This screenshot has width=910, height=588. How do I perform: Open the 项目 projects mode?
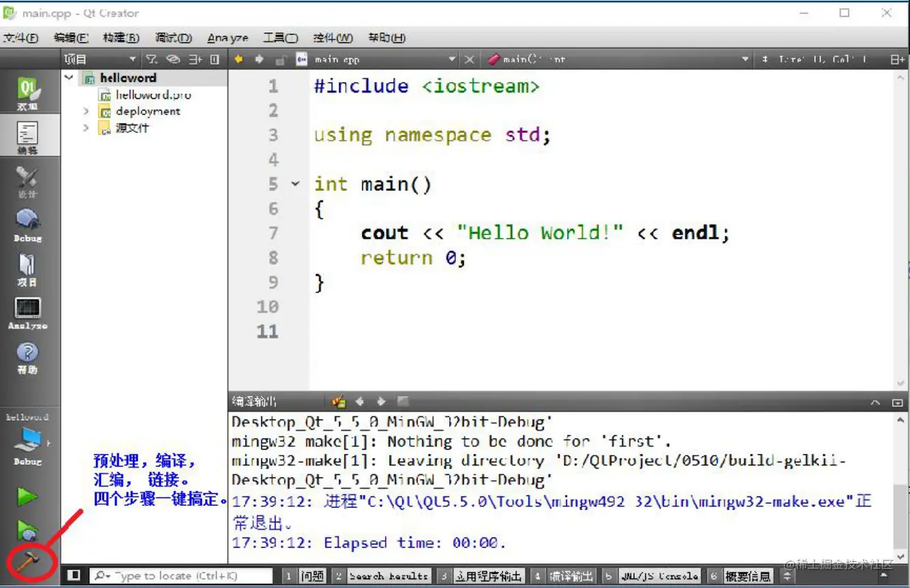pyautogui.click(x=28, y=269)
